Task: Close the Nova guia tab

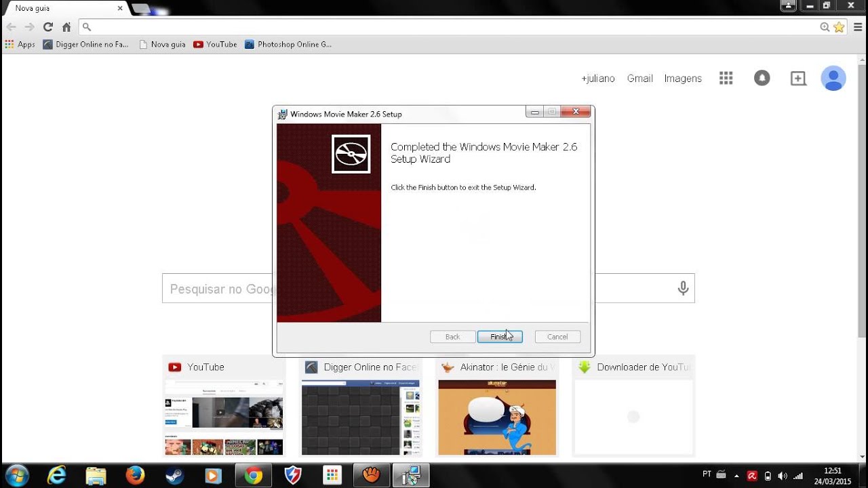Action: [120, 8]
